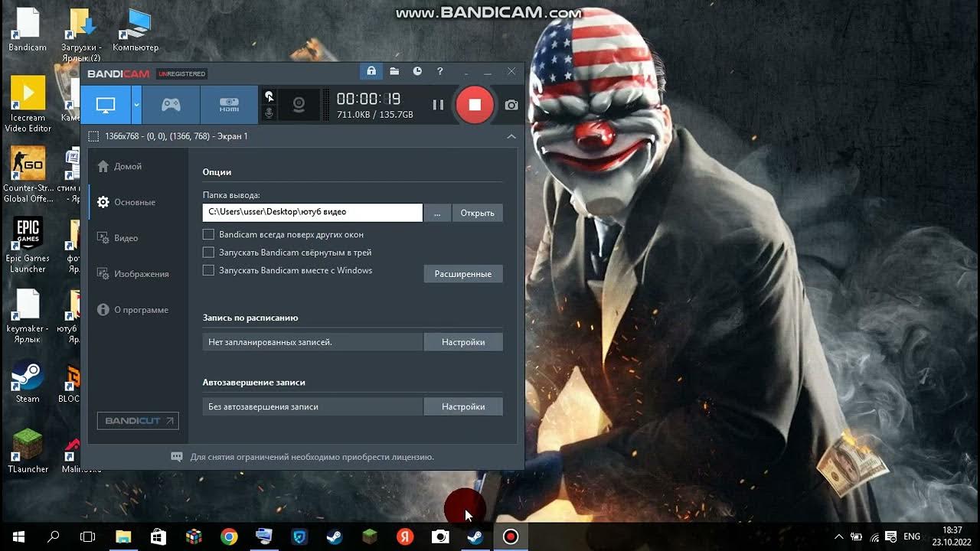
Task: Open File Explorer from the taskbar
Action: point(123,536)
